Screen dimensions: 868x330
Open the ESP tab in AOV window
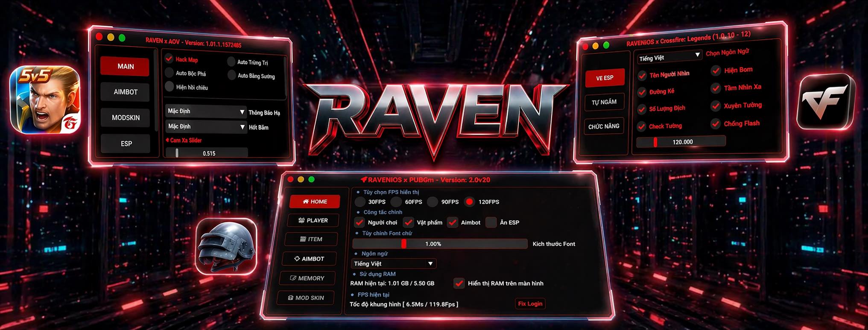tap(126, 144)
